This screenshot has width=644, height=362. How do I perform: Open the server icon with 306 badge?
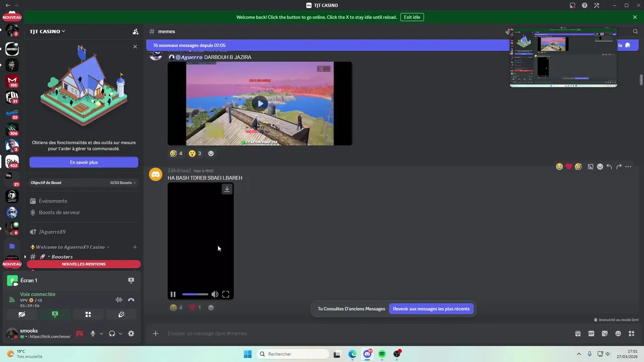click(12, 129)
